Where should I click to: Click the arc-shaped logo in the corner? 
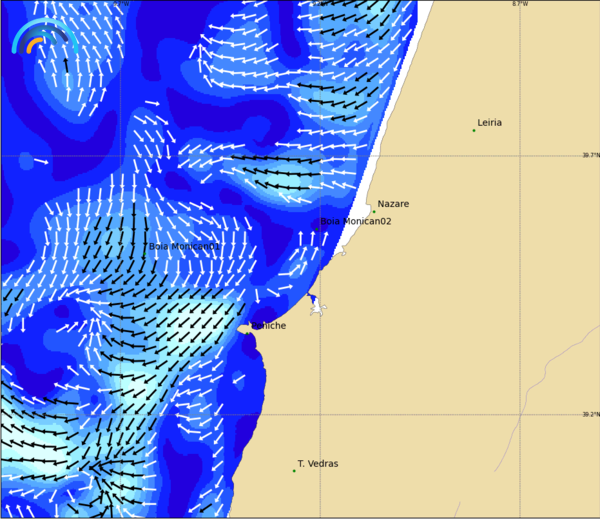(x=45, y=36)
